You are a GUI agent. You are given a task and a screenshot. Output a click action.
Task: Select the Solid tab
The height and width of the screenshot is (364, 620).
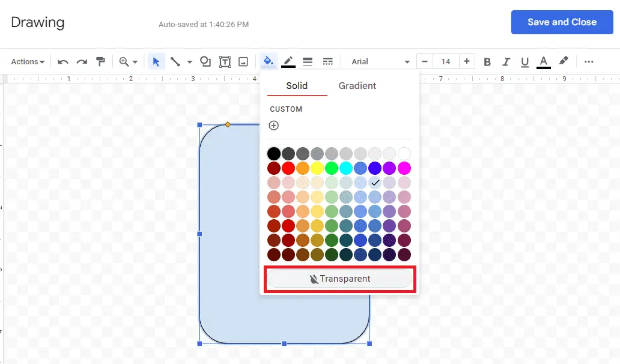(x=297, y=86)
